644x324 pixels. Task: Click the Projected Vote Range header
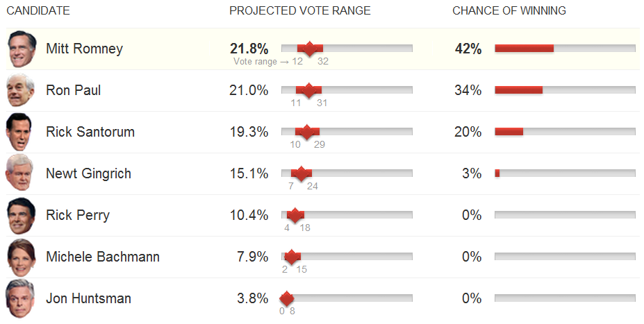coord(300,10)
